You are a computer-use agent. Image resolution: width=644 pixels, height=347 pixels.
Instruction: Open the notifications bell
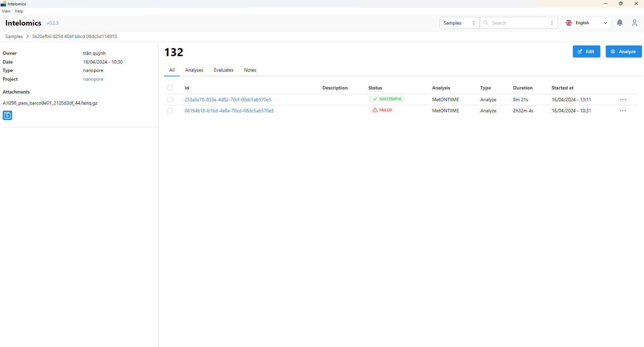point(619,23)
